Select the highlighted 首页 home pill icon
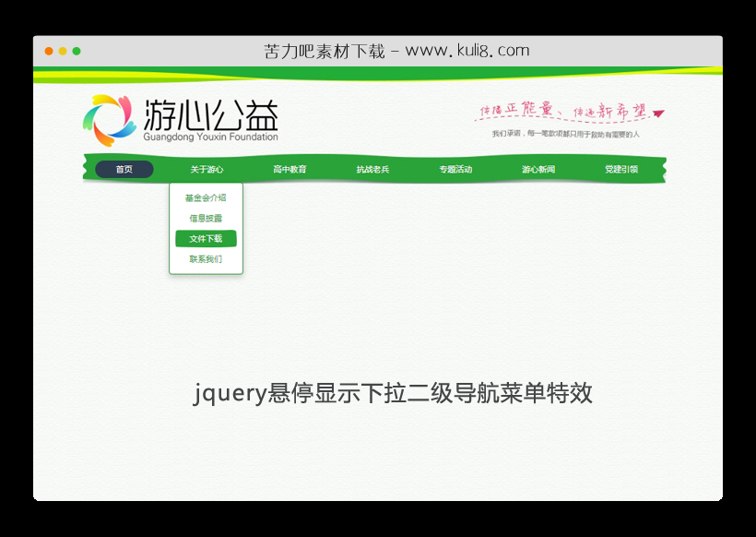The image size is (756, 537). point(124,169)
